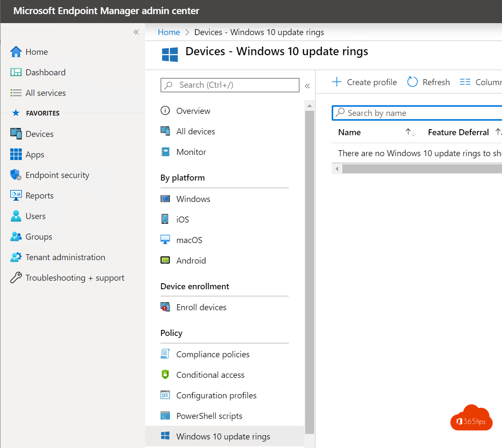This screenshot has height=448, width=502.
Task: Click the PowerShell scripts icon
Action: click(165, 415)
